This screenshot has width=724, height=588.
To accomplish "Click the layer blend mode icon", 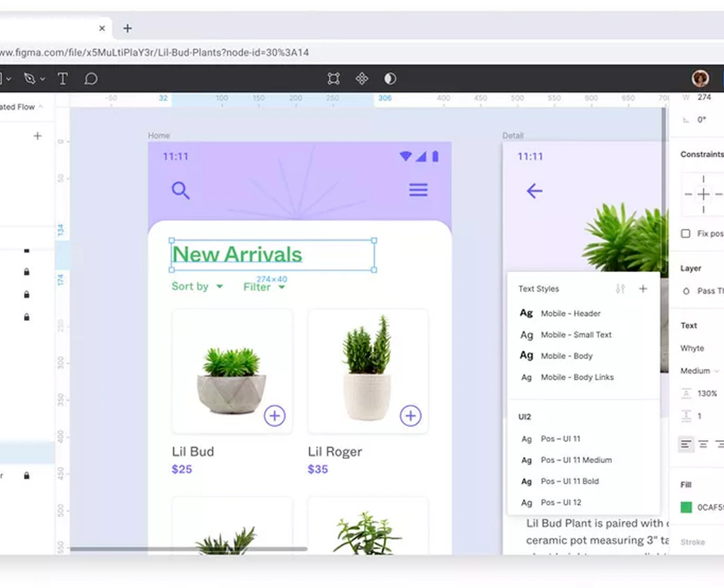I will (x=686, y=291).
